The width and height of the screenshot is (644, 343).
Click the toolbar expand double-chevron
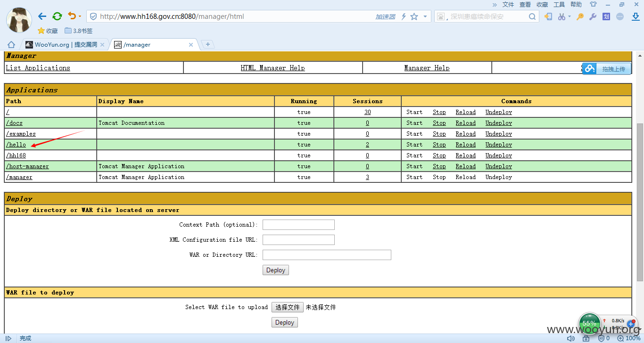pos(495,5)
